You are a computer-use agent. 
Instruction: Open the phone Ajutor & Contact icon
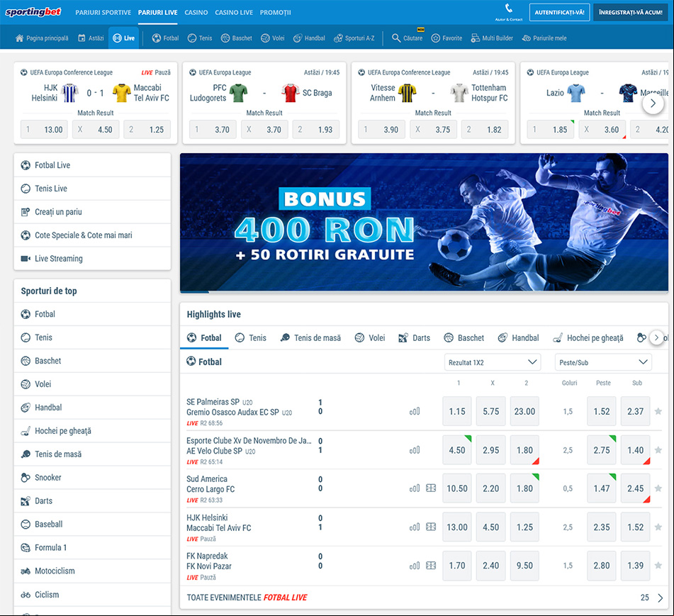(x=508, y=9)
